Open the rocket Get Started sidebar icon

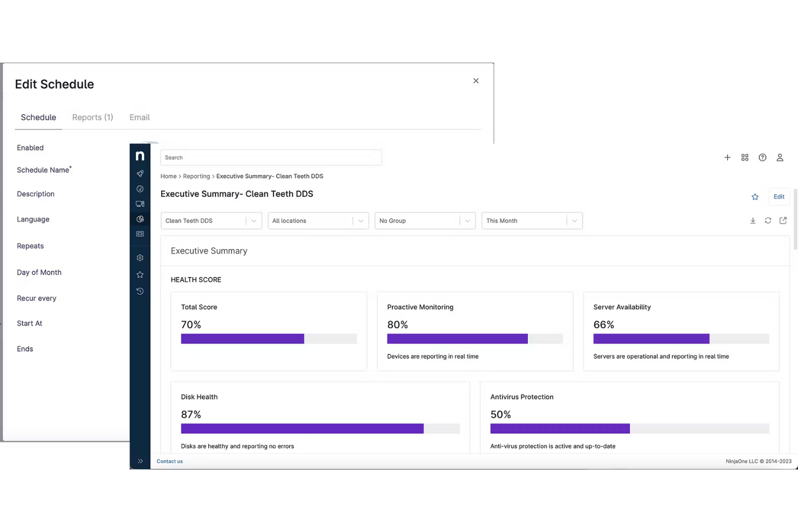click(x=140, y=174)
